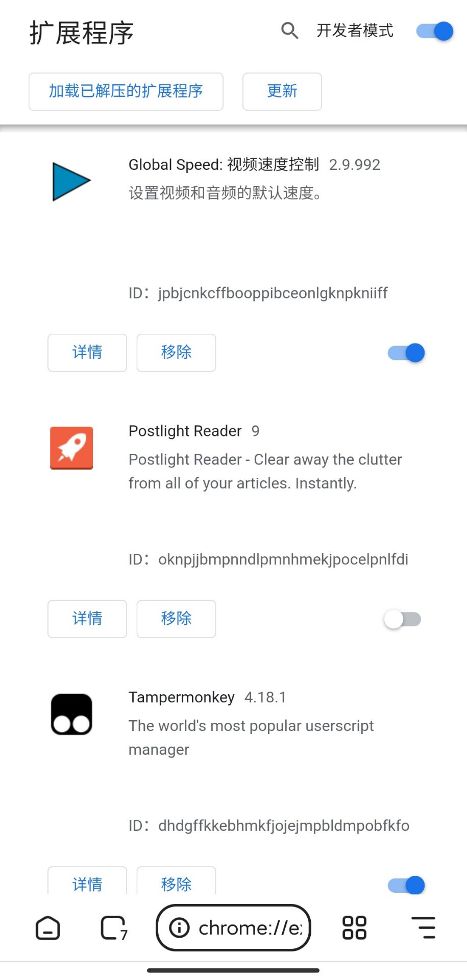This screenshot has width=467, height=980.
Task: Turn off Tampermonkey extension toggle
Action: coord(406,885)
